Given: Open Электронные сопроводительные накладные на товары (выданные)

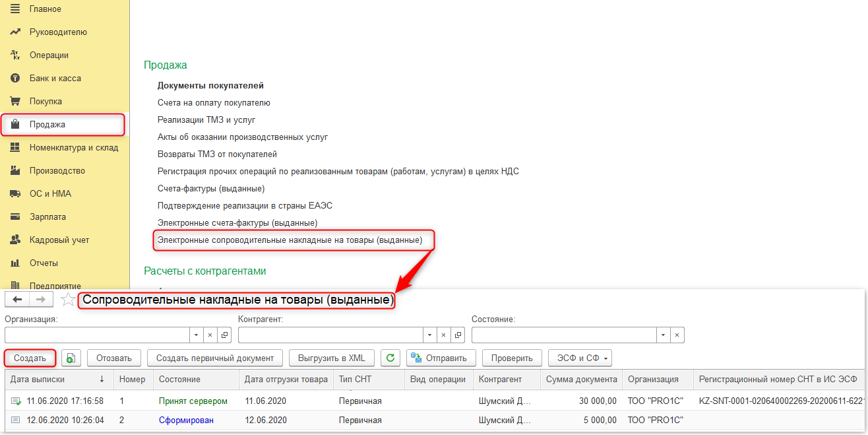Looking at the screenshot, I should [x=290, y=240].
